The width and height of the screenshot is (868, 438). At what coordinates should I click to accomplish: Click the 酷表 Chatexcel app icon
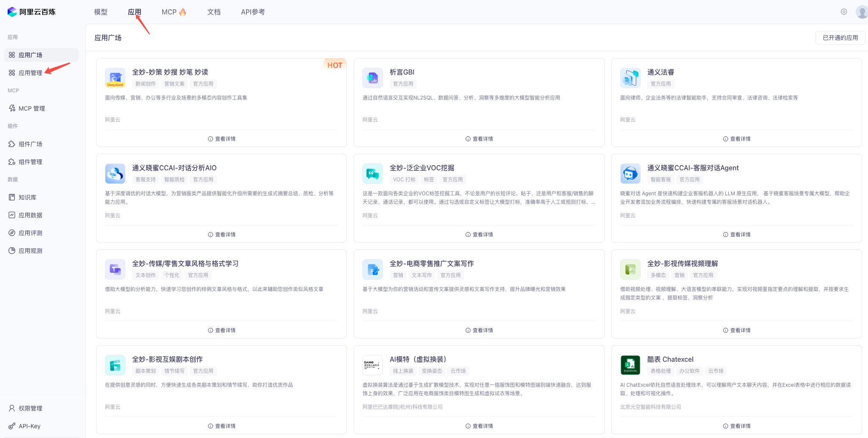[x=630, y=365]
